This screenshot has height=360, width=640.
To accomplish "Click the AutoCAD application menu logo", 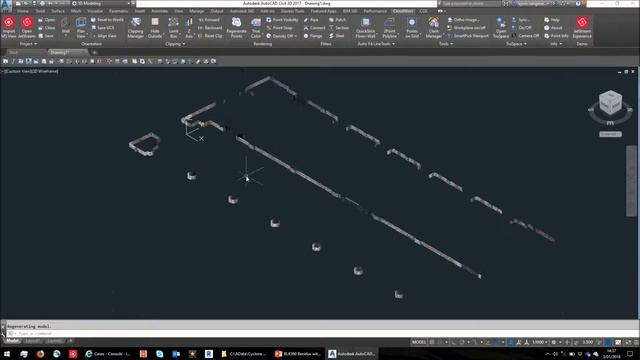I will tap(6, 4).
